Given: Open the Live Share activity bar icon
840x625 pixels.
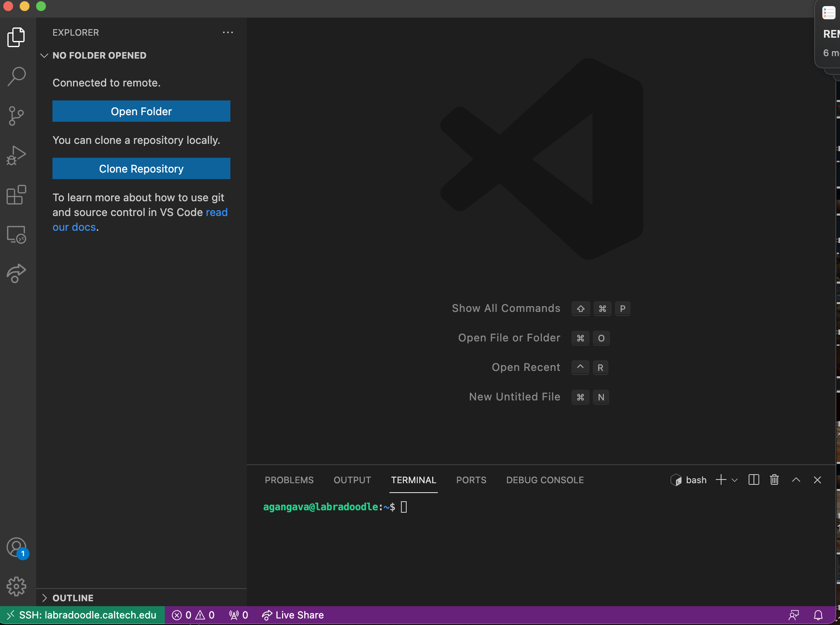Looking at the screenshot, I should (x=16, y=273).
